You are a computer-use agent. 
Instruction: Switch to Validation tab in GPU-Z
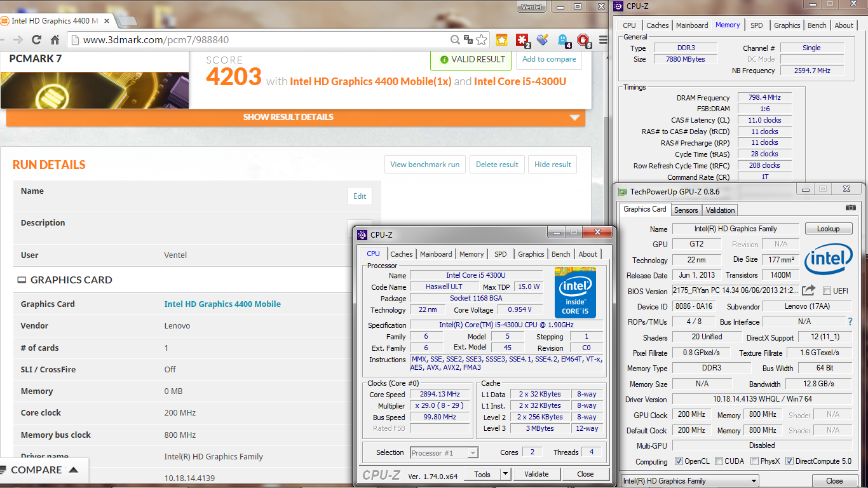720,210
